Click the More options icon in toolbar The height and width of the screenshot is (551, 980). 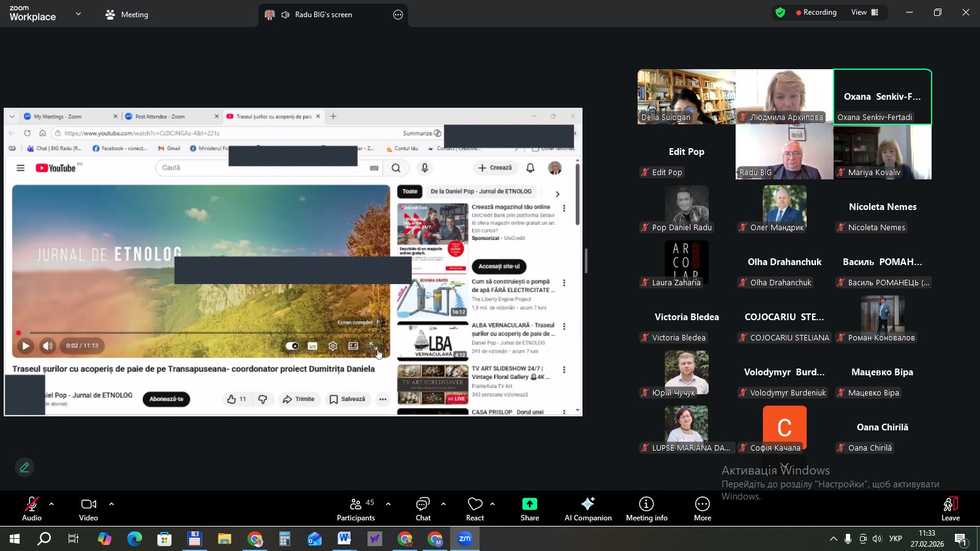[702, 509]
